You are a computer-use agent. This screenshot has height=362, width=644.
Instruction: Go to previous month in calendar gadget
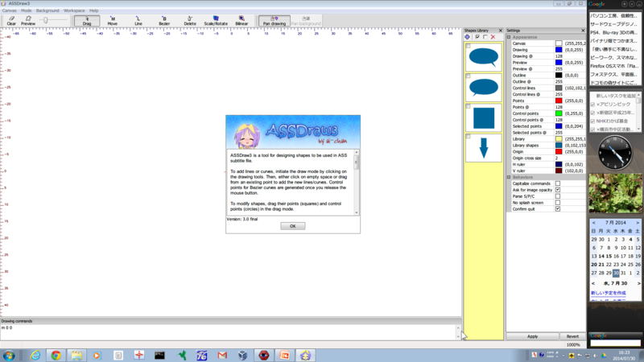[593, 223]
